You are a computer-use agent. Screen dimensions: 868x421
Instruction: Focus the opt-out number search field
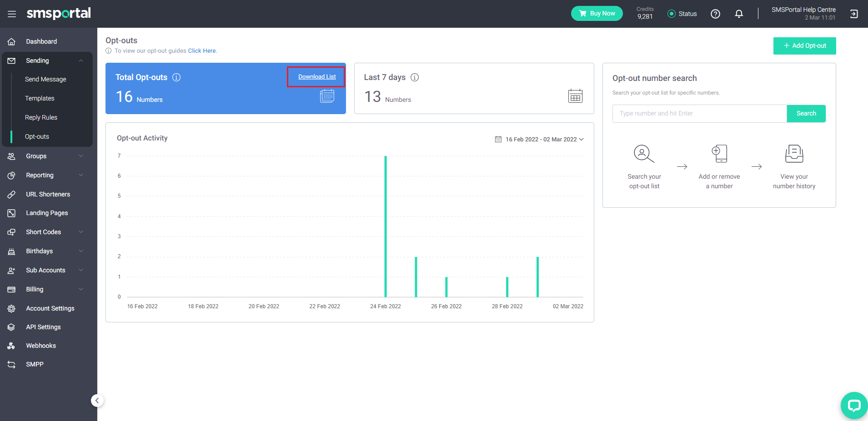tap(700, 114)
